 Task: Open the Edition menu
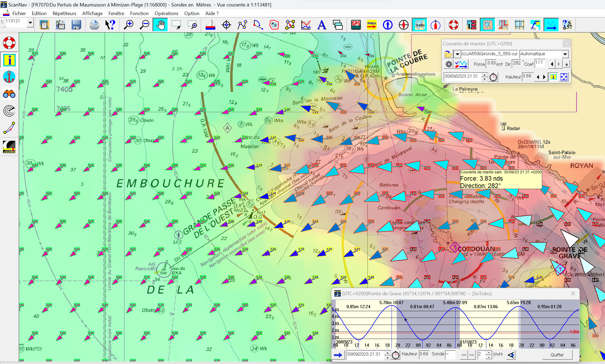39,13
